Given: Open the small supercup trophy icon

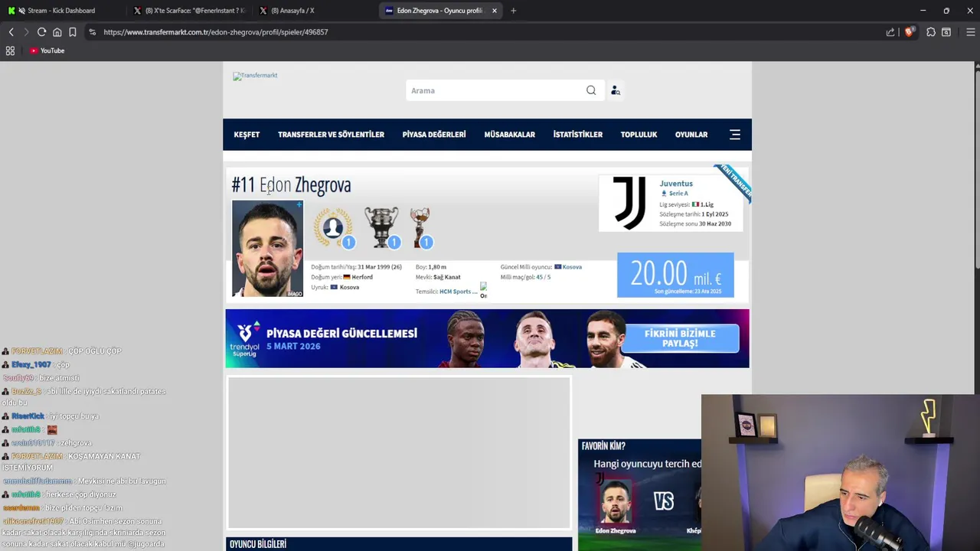Looking at the screenshot, I should pyautogui.click(x=420, y=227).
